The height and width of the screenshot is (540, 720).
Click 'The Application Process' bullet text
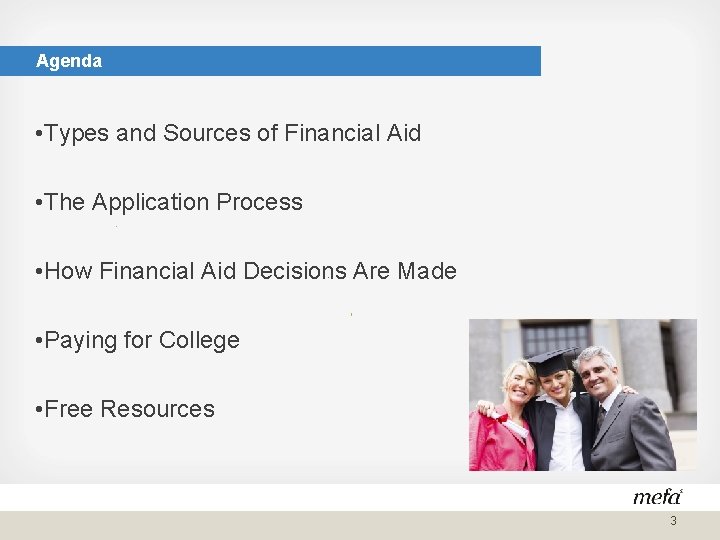169,202
